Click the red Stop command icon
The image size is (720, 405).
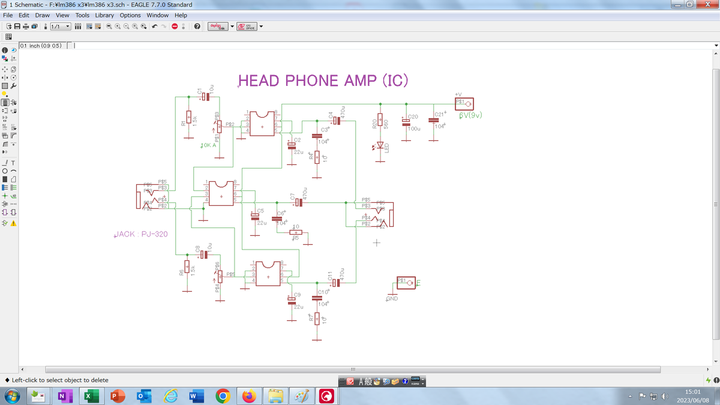click(x=174, y=26)
